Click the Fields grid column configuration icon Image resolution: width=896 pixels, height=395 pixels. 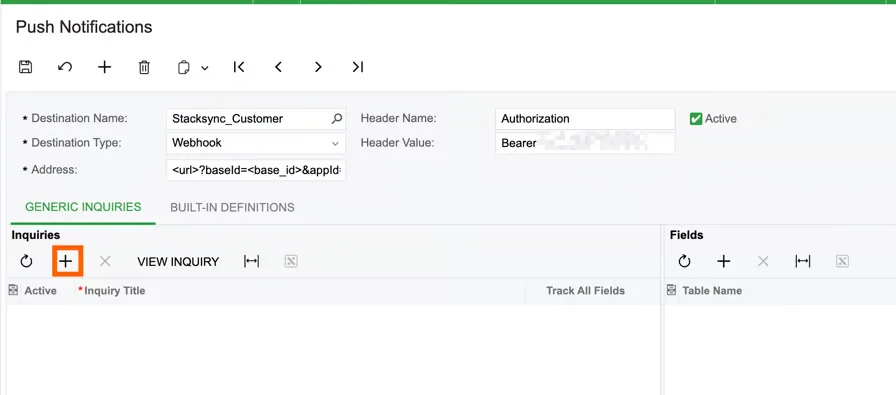pyautogui.click(x=671, y=290)
